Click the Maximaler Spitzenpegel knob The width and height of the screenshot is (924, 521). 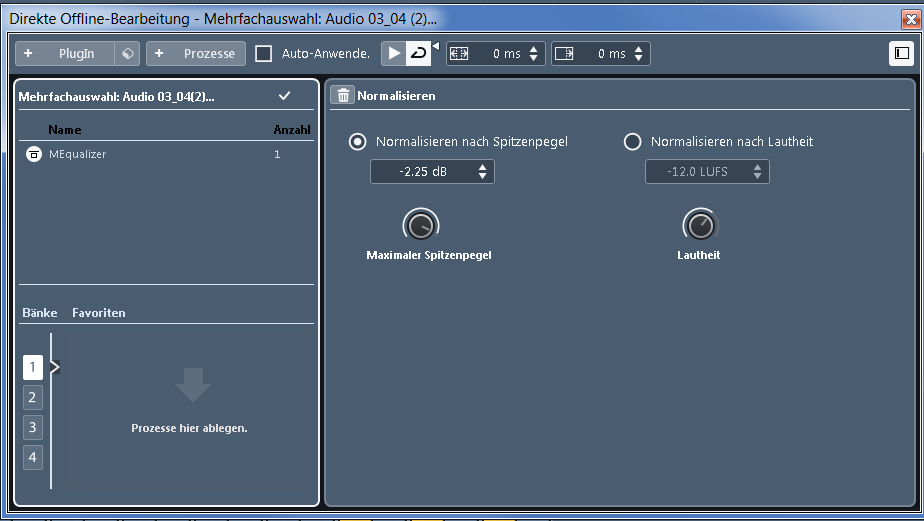tap(420, 225)
